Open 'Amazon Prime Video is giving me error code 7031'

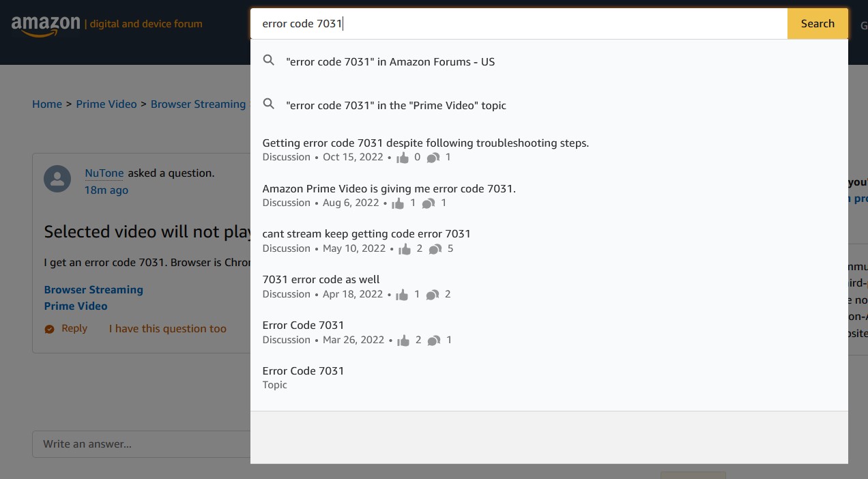point(389,188)
